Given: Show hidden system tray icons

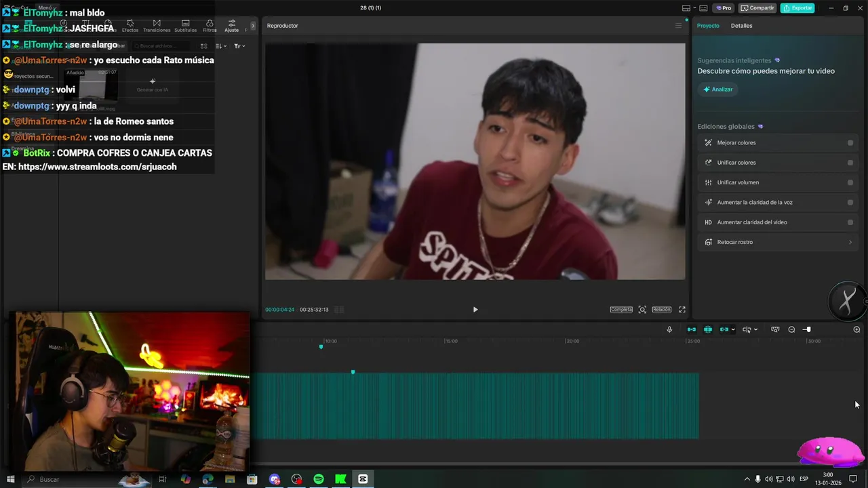Looking at the screenshot, I should (747, 479).
